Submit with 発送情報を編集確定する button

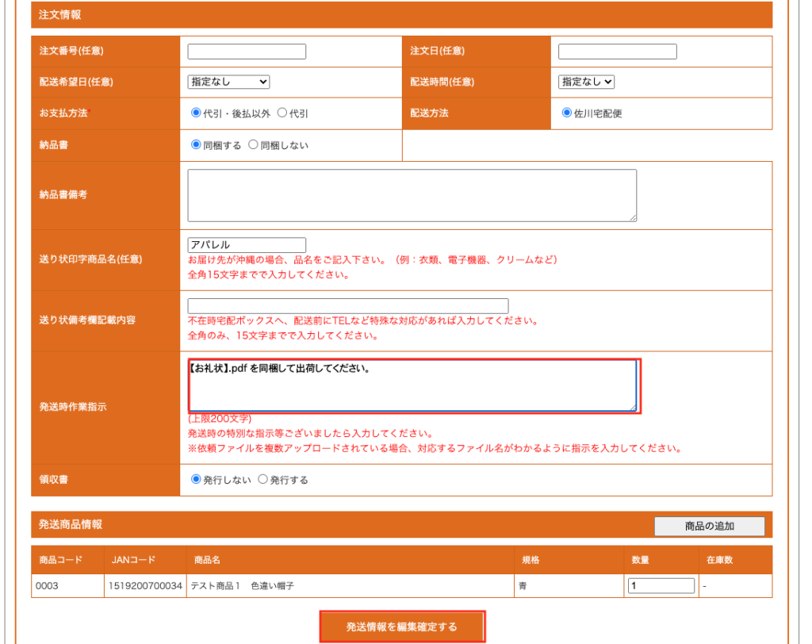[402, 627]
